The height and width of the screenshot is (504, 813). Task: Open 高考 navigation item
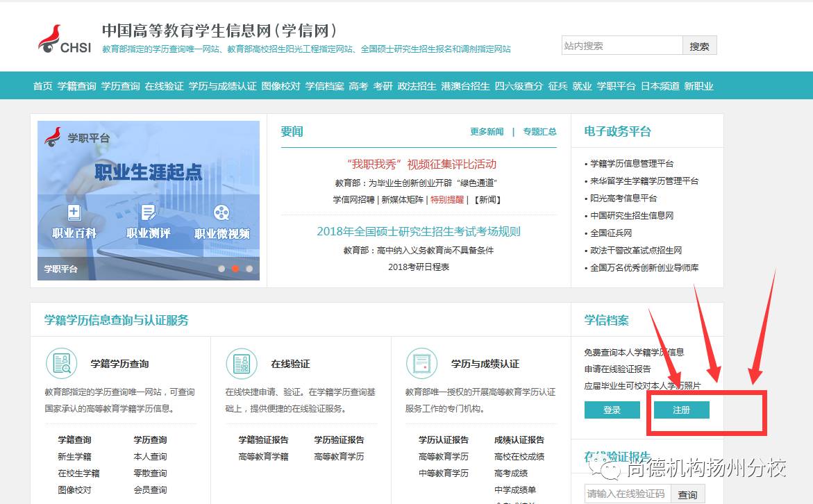point(358,86)
